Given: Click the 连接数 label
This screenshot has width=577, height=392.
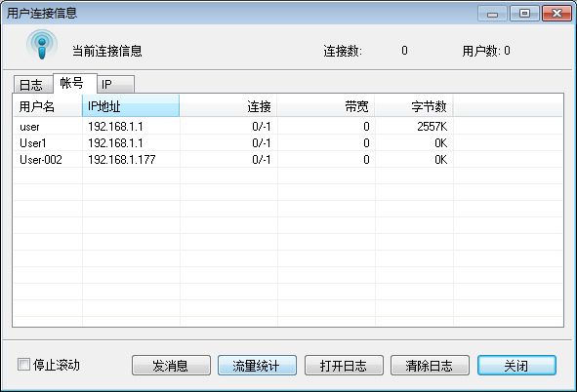Looking at the screenshot, I should coord(343,51).
